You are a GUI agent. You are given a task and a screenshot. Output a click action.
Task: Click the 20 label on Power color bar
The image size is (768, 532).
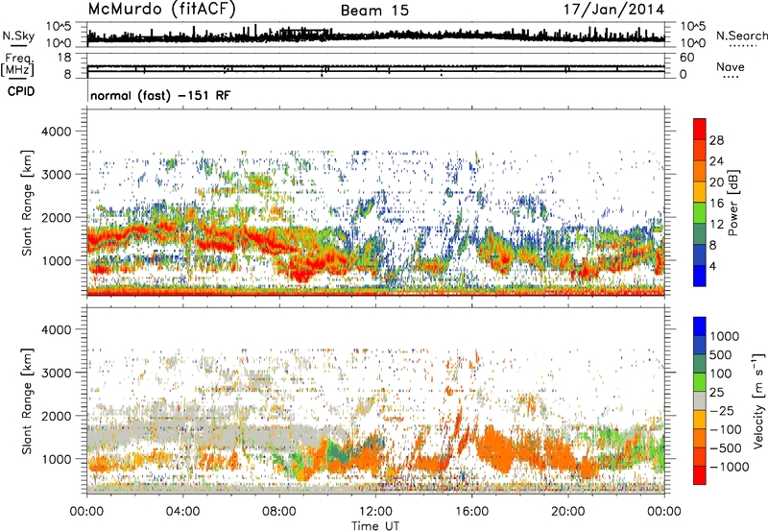[x=716, y=182]
